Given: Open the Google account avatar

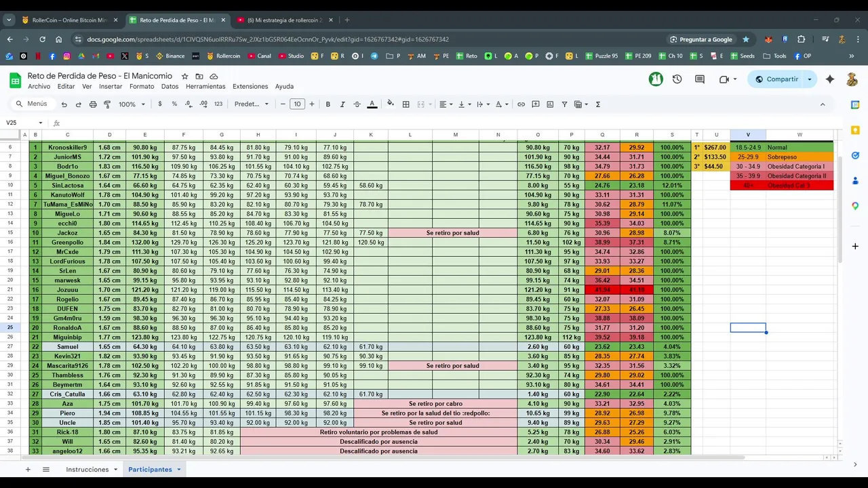Looking at the screenshot, I should 852,79.
